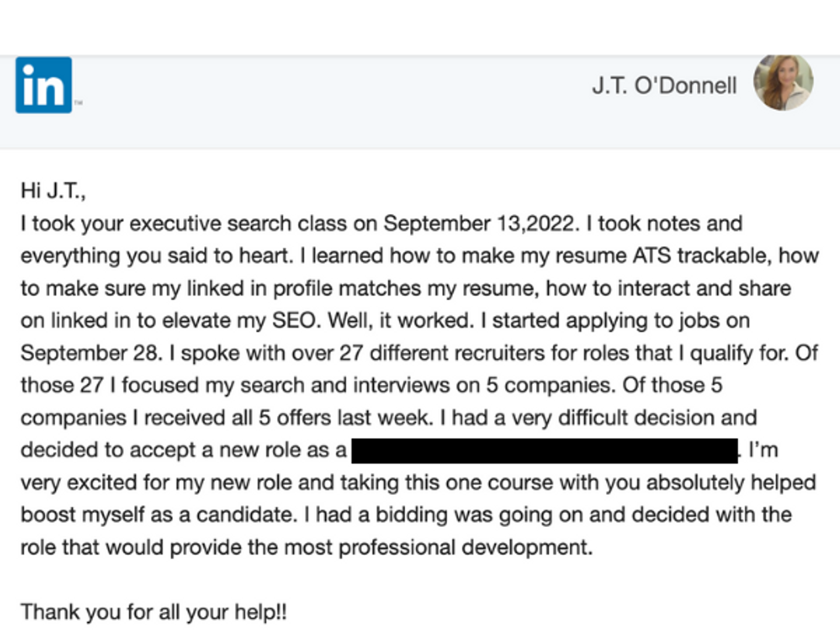Click the closing line 'Thank you for all your help!!'
This screenshot has height=630, width=840.
[x=154, y=612]
